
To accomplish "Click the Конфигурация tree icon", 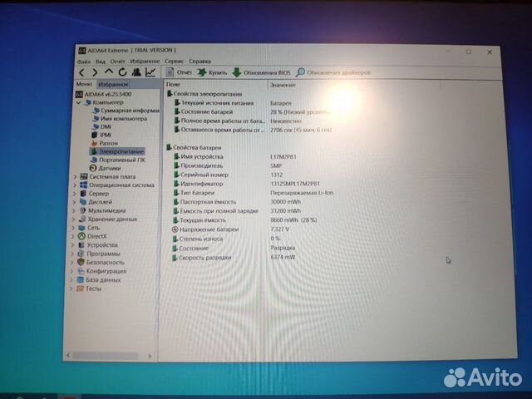I will point(81,271).
